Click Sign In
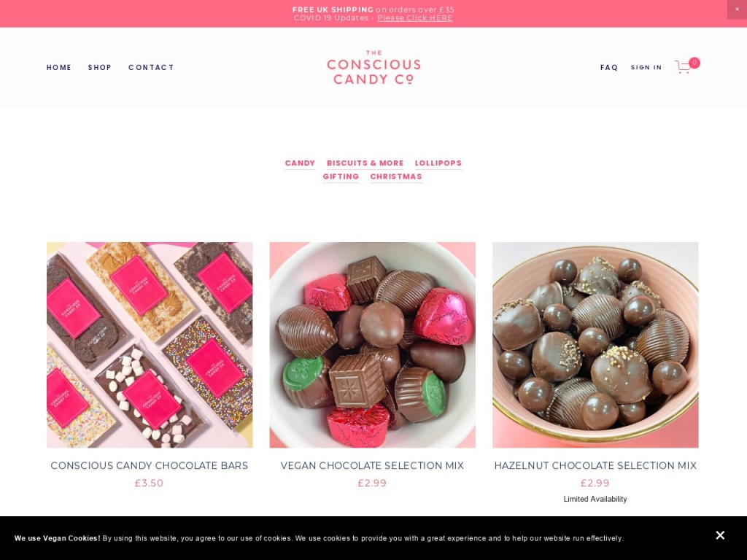This screenshot has width=747, height=560. [646, 68]
